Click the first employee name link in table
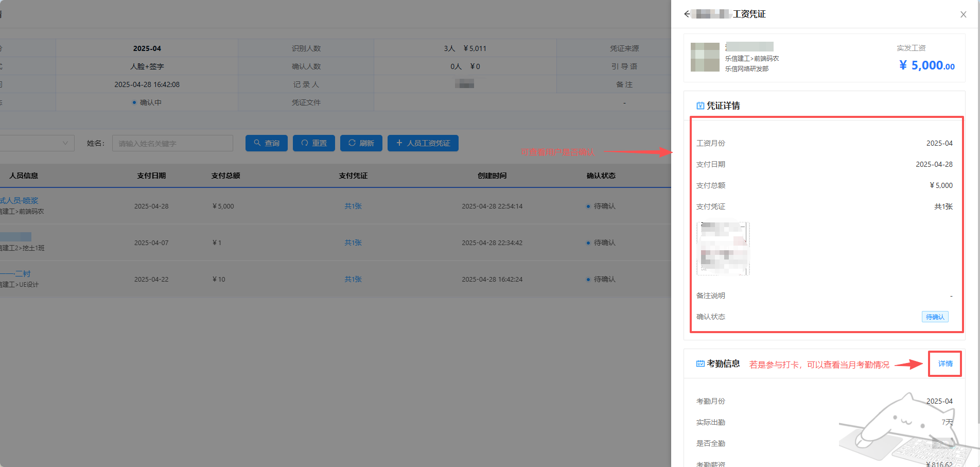This screenshot has width=980, height=467. tap(20, 200)
